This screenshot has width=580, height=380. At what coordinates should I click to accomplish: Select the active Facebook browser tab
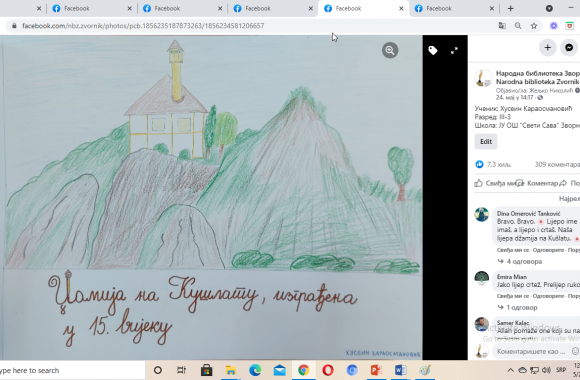click(x=363, y=9)
